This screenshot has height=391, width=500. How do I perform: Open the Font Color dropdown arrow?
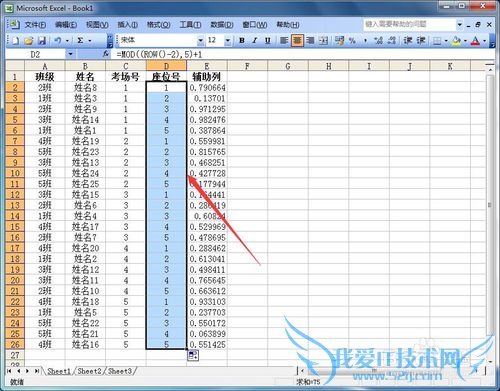point(484,41)
